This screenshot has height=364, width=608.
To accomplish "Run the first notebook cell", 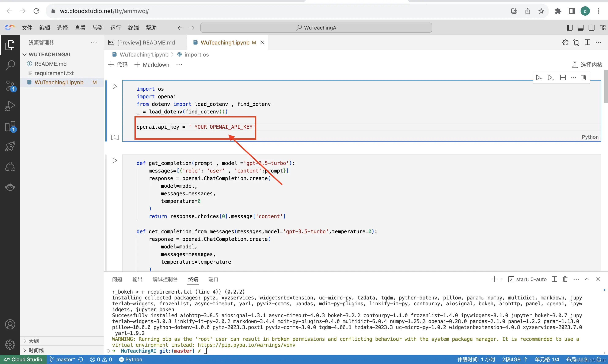I will tap(114, 86).
